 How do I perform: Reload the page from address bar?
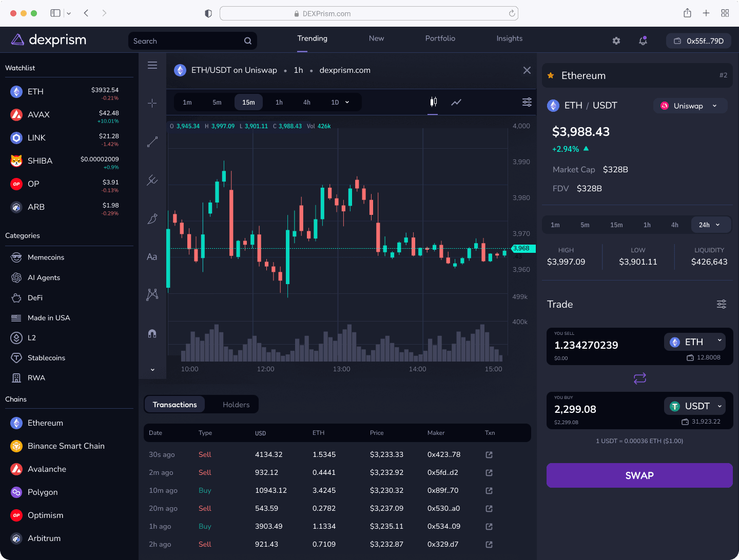tap(512, 13)
